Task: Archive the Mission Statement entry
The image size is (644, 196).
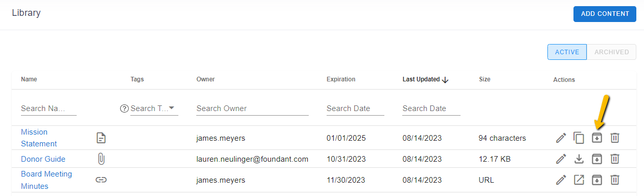Action: 597,138
